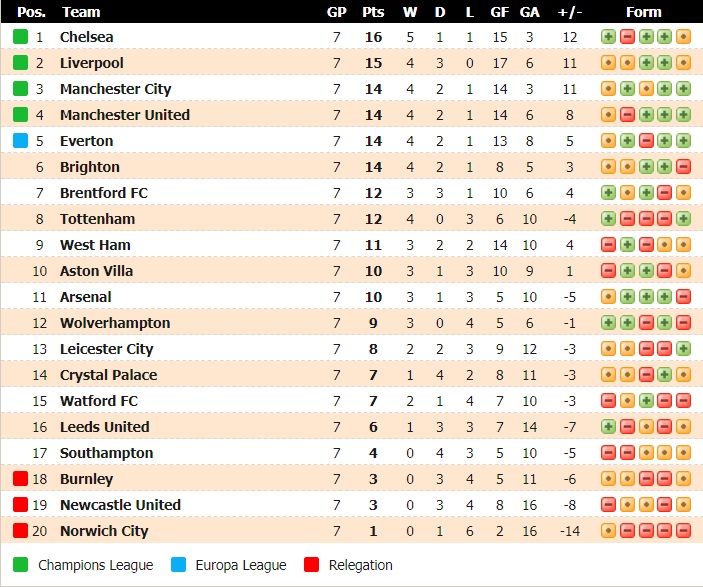
Task: Click Crystal Palace's red loss form icon
Action: [x=646, y=375]
